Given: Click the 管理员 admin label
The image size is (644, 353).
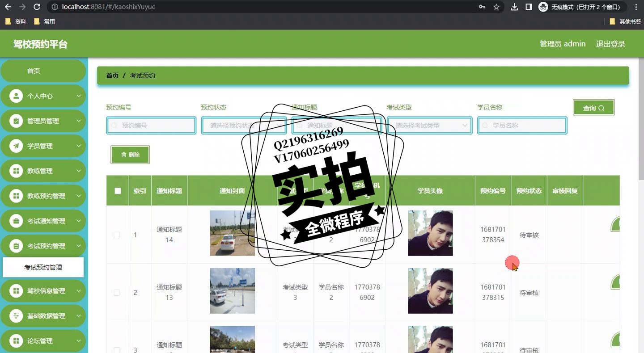Looking at the screenshot, I should tap(563, 44).
